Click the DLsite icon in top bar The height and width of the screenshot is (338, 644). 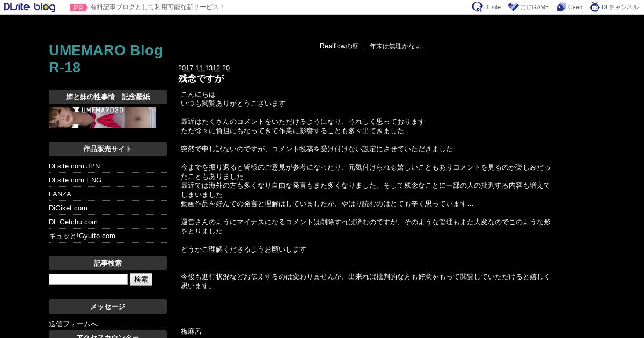pos(477,7)
